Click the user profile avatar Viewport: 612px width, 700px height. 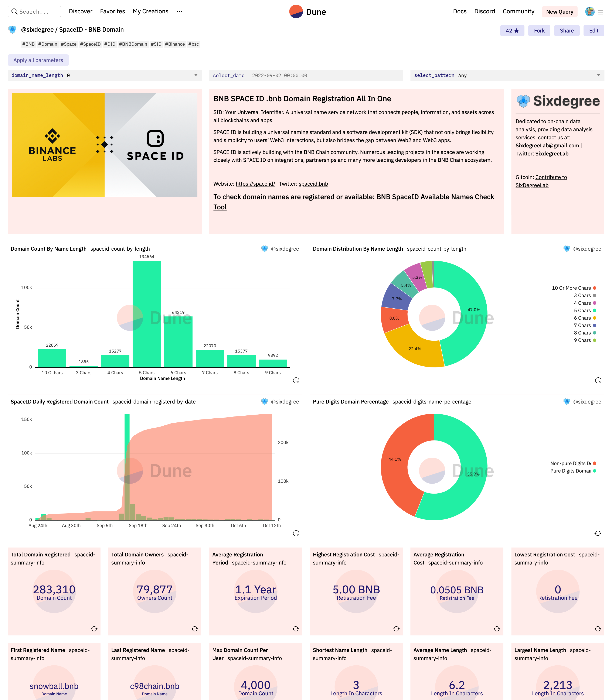pos(589,12)
